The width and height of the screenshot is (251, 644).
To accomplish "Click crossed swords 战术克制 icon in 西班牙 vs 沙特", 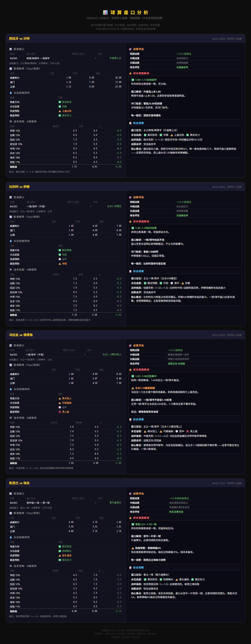I will 11,121.
